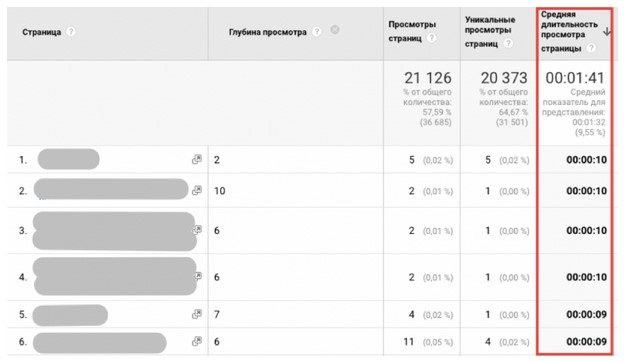Image resolution: width=624 pixels, height=362 pixels.
Task: Click Средняя длительность просмотра страницы header
Action: [x=569, y=31]
